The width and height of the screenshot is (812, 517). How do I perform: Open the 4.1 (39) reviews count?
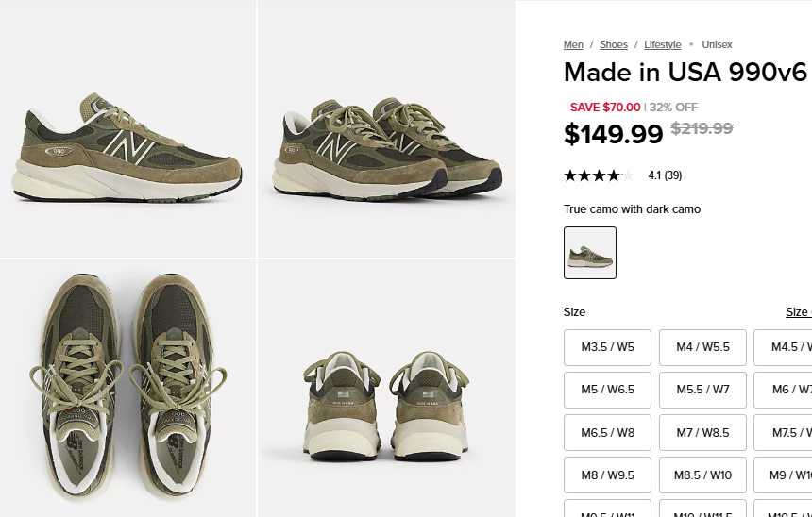(665, 175)
